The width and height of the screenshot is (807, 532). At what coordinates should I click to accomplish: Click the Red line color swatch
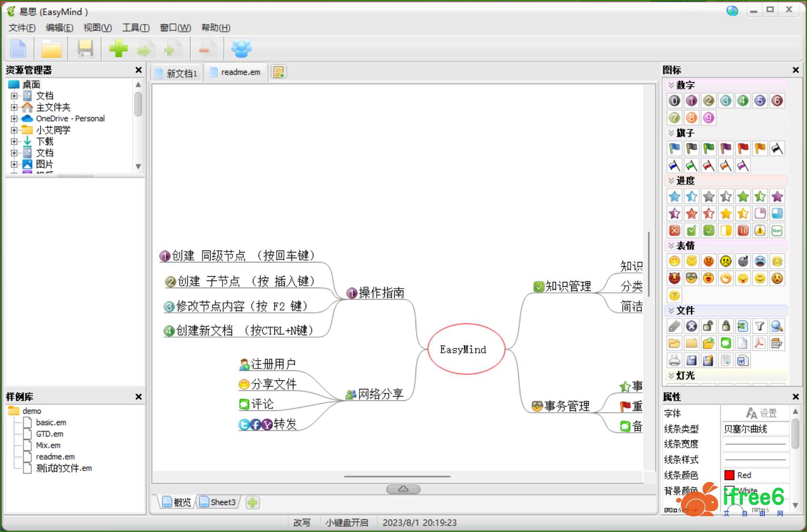pyautogui.click(x=729, y=475)
